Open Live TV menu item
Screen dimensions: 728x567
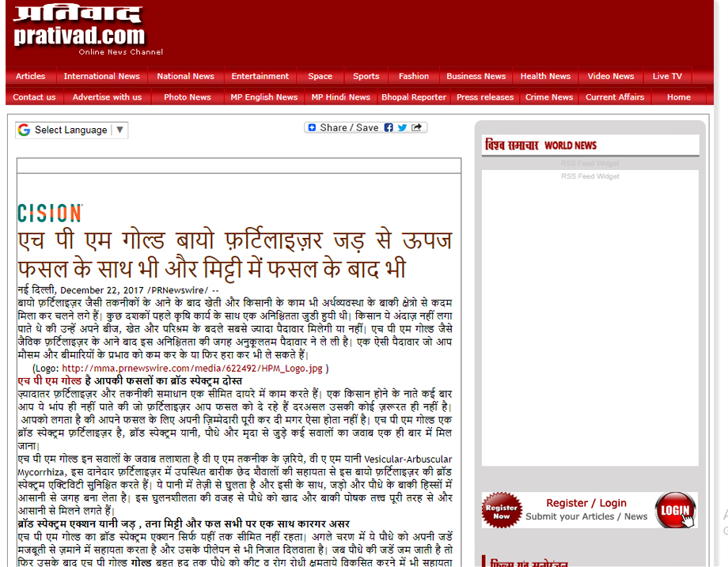coord(667,76)
